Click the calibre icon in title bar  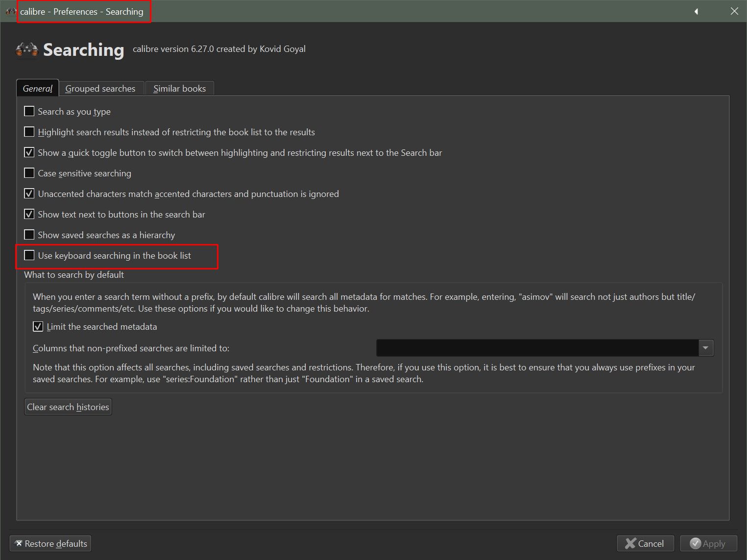point(11,11)
